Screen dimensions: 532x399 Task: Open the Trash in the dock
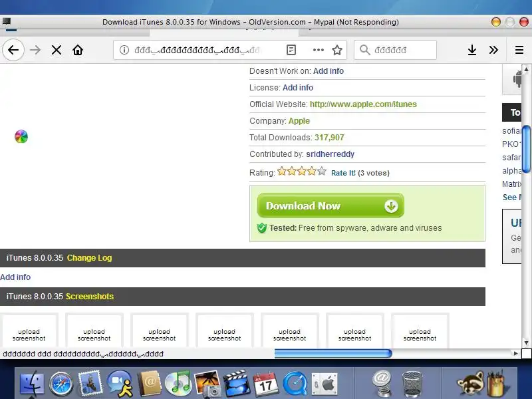pos(412,384)
